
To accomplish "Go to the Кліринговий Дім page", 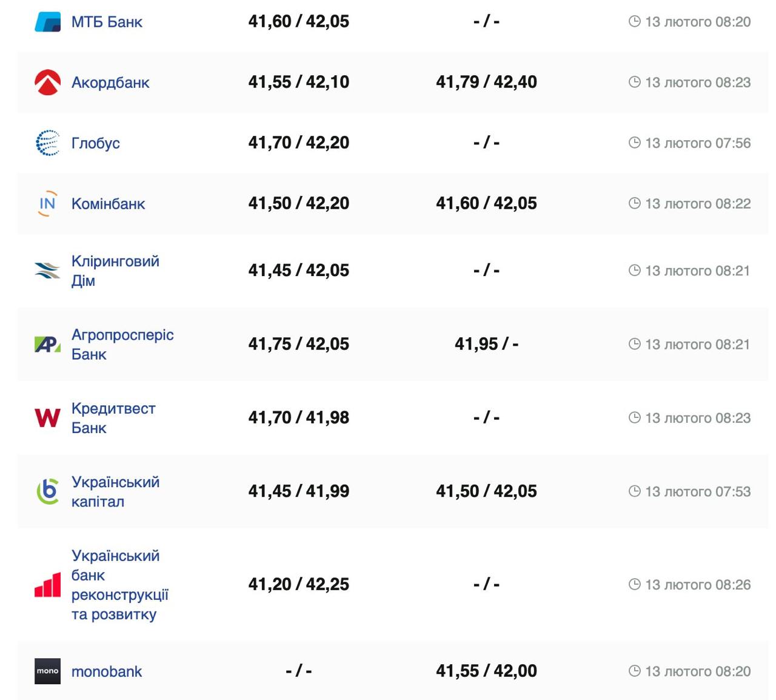I will click(115, 271).
